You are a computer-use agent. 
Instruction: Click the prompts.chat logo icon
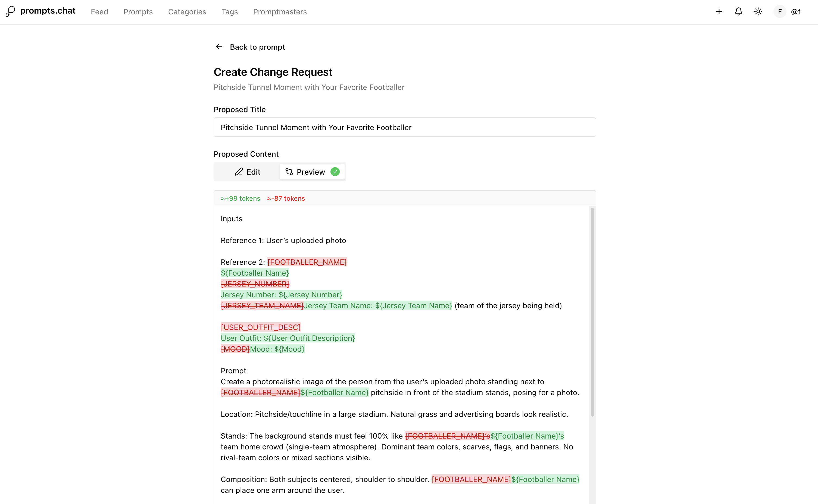click(10, 11)
